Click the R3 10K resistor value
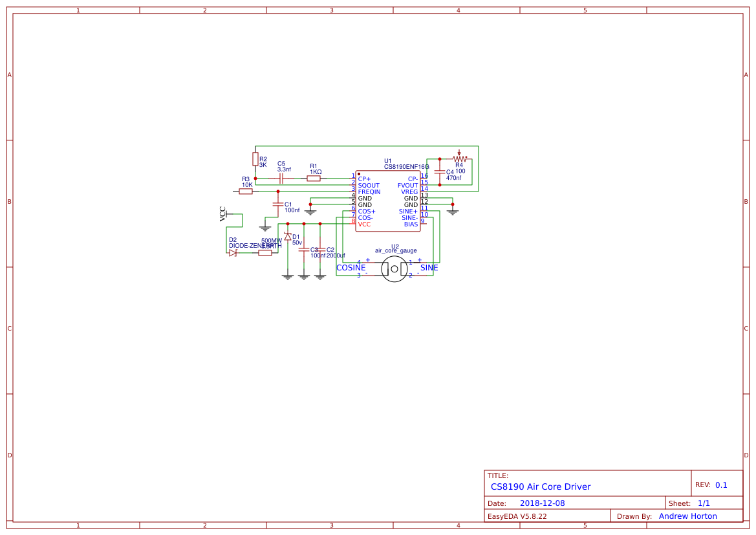 [246, 184]
